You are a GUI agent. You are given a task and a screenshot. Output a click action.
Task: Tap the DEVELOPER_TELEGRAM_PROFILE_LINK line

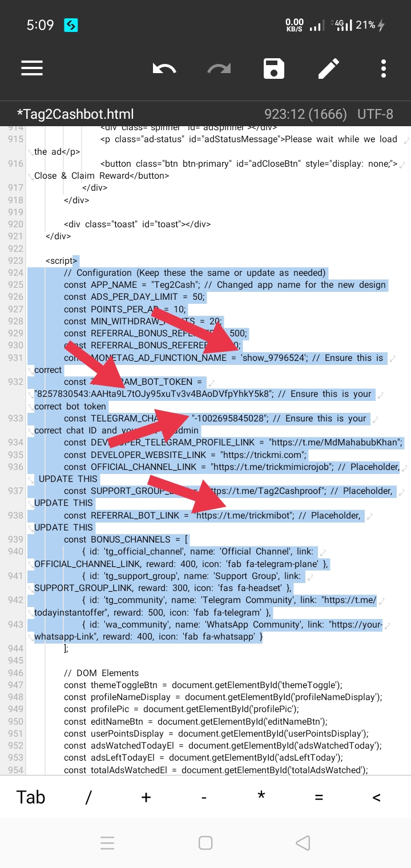(x=233, y=443)
